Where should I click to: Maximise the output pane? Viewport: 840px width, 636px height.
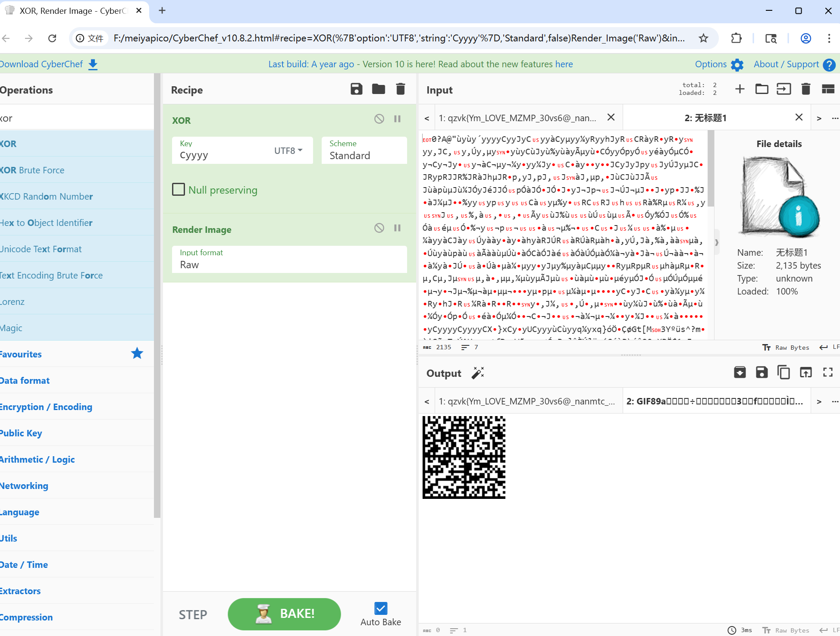tap(827, 373)
